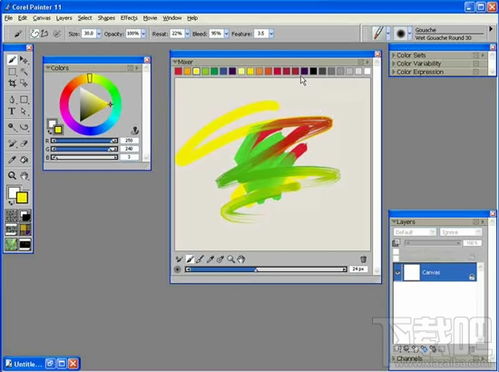Select the Brush tool in toolbox

12,60
